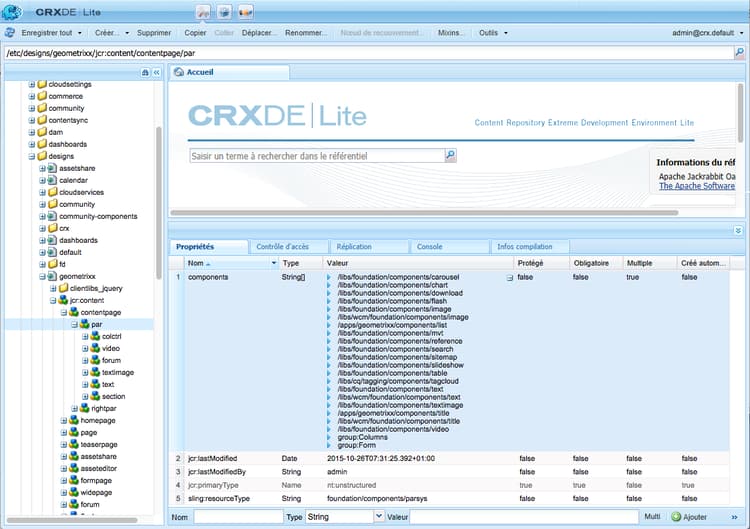Focus the Nom property name field

pos(238,517)
